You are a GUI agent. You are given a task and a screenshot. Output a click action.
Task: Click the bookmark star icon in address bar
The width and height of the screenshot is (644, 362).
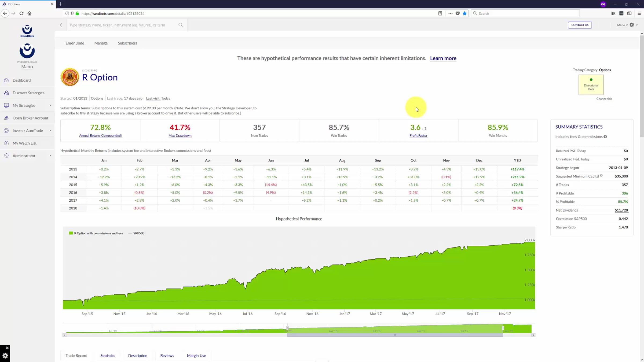click(x=464, y=13)
